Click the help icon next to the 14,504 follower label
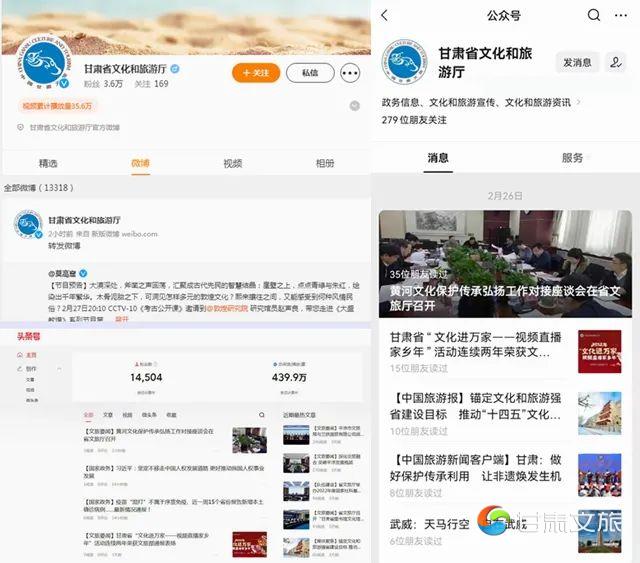This screenshot has width=640, height=563. 156,364
